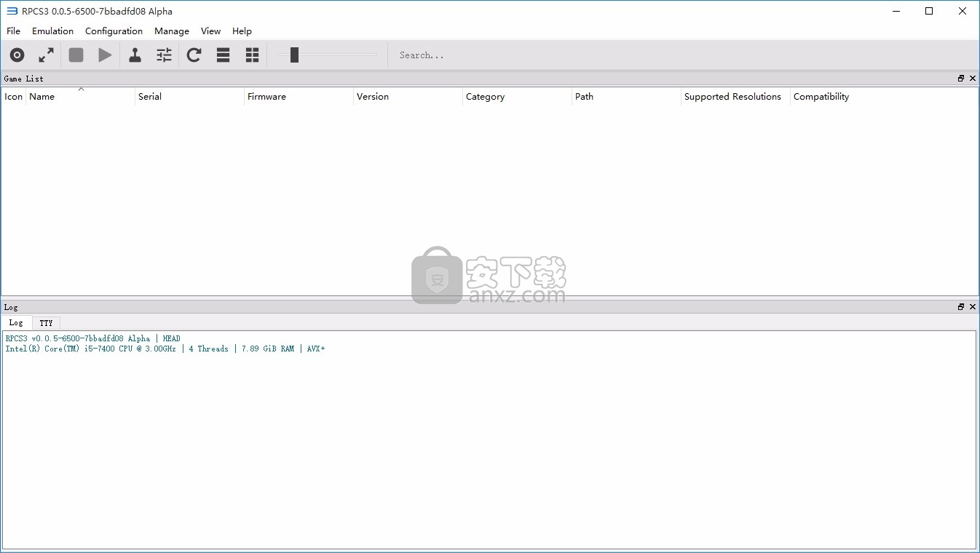Close the Log panel

(x=973, y=307)
